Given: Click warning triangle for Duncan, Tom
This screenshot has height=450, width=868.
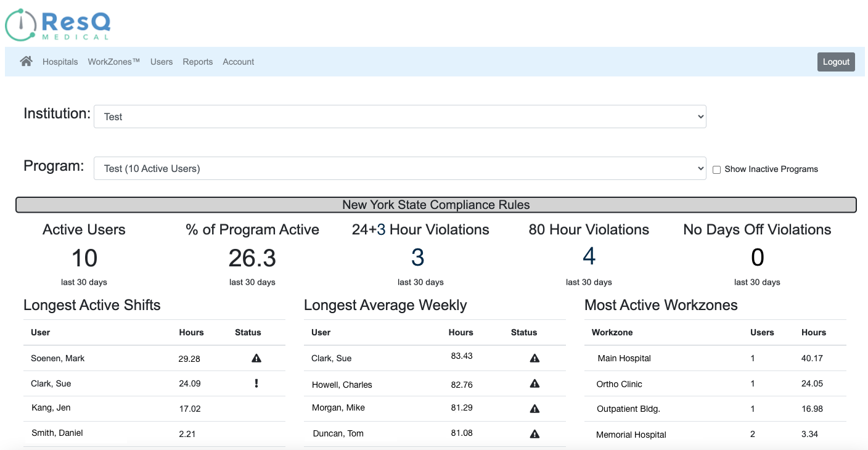Looking at the screenshot, I should point(534,433).
